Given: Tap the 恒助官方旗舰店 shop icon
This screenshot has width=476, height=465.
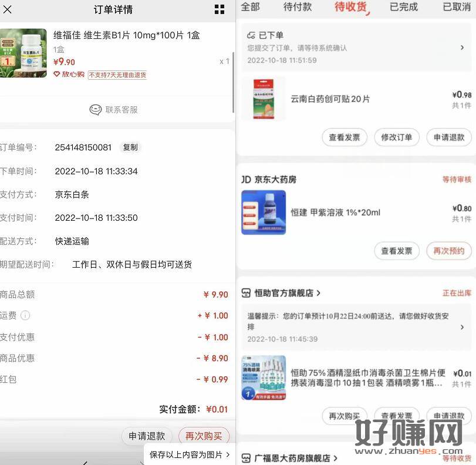Looking at the screenshot, I should [x=246, y=293].
